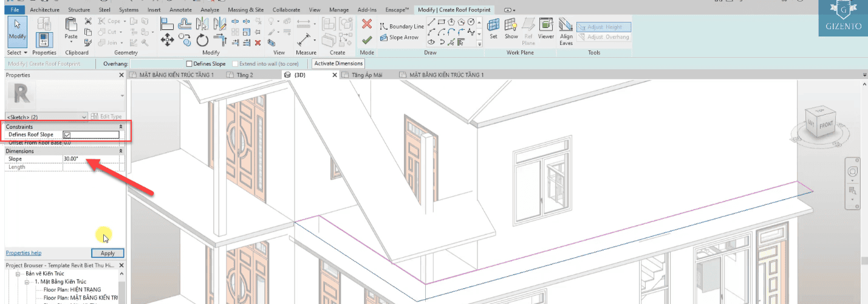
Task: Select the Boundary Line tool
Action: 402,27
